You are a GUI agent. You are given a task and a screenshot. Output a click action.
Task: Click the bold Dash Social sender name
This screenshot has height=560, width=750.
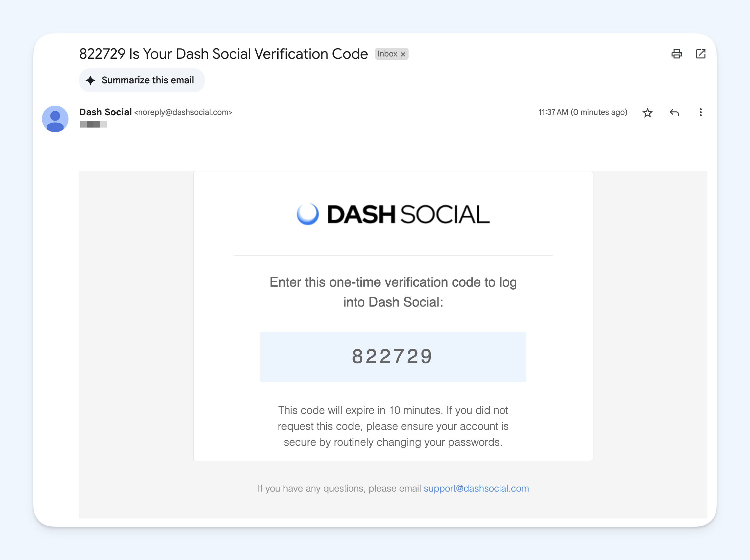[105, 112]
